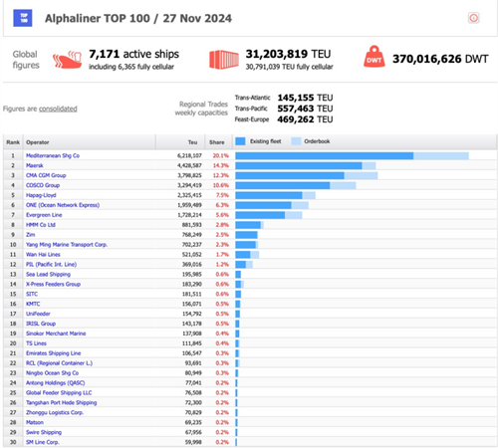Click the red container TEU icon
Screen dimensions: 498x448
click(224, 60)
